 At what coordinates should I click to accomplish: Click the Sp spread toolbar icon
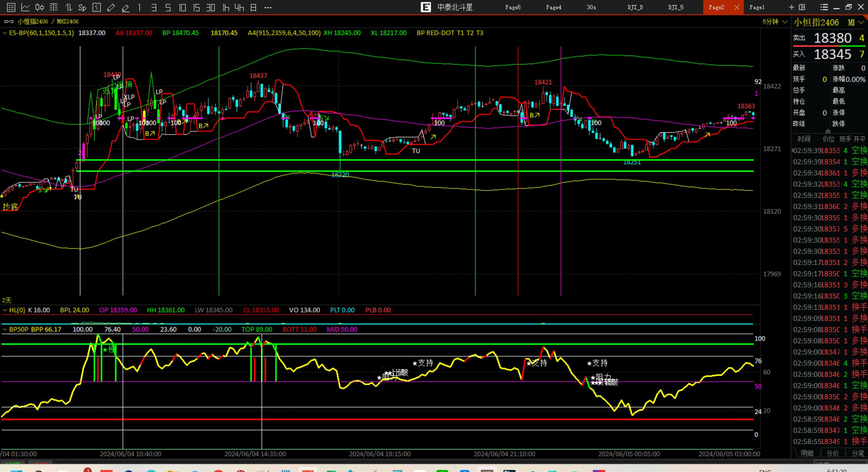click(82, 7)
